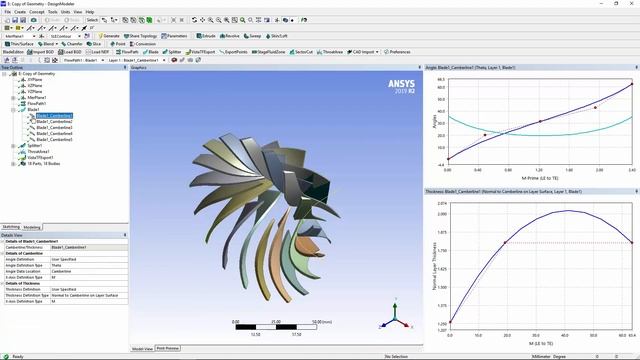Viewport: 640px width, 360px height.
Task: Click Import BGD in BladeEditor toolbar
Action: click(40, 52)
